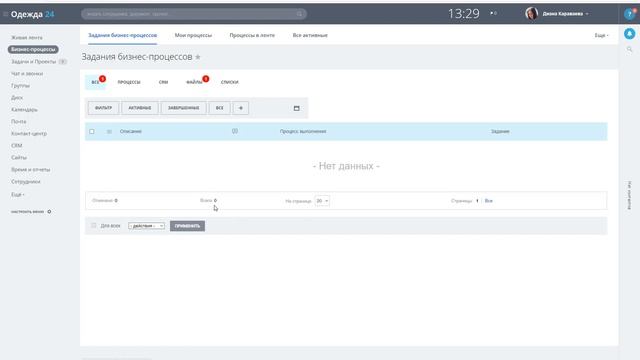
Task: Go to page 1 in pagination
Action: coord(477,201)
